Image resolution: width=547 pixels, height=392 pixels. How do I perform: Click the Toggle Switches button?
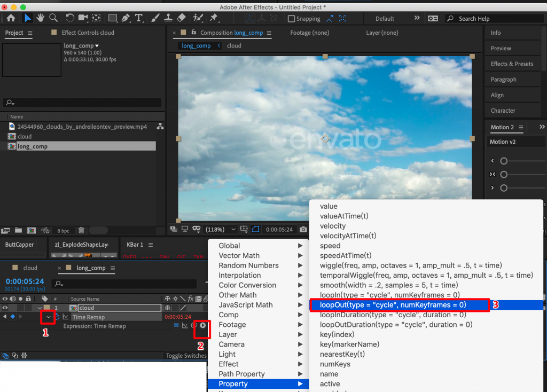[186, 356]
